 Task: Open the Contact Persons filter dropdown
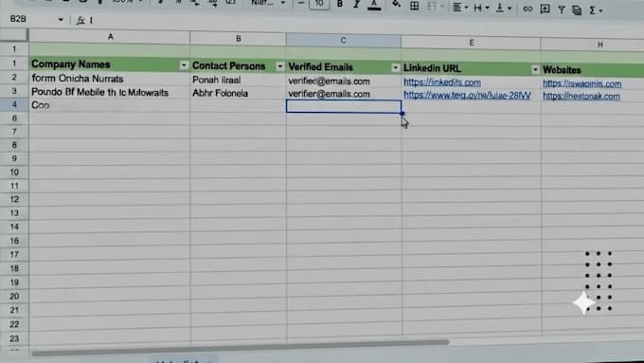coord(279,66)
